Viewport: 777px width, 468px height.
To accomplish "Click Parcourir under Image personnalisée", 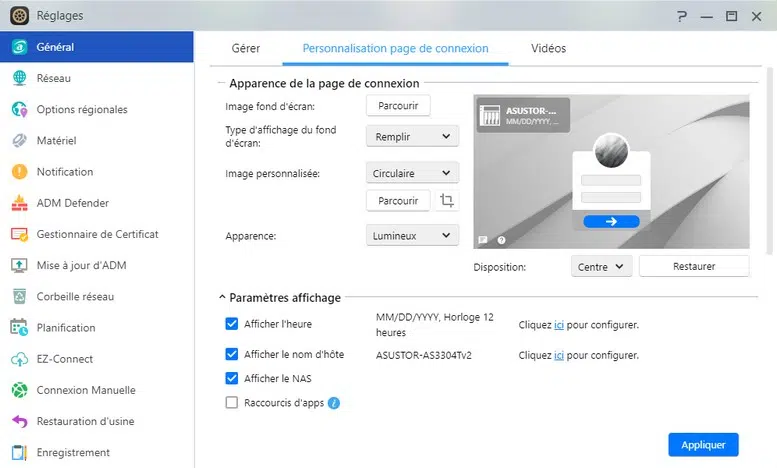I will 398,201.
